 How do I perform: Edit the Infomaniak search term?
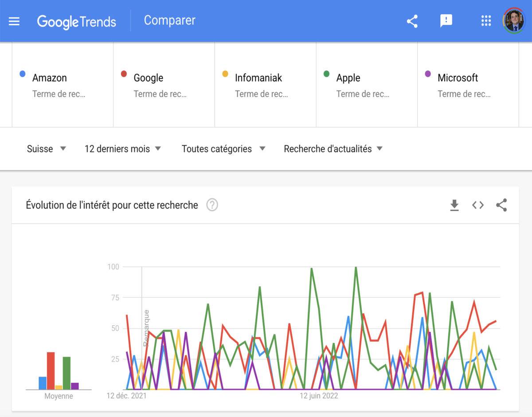[265, 85]
